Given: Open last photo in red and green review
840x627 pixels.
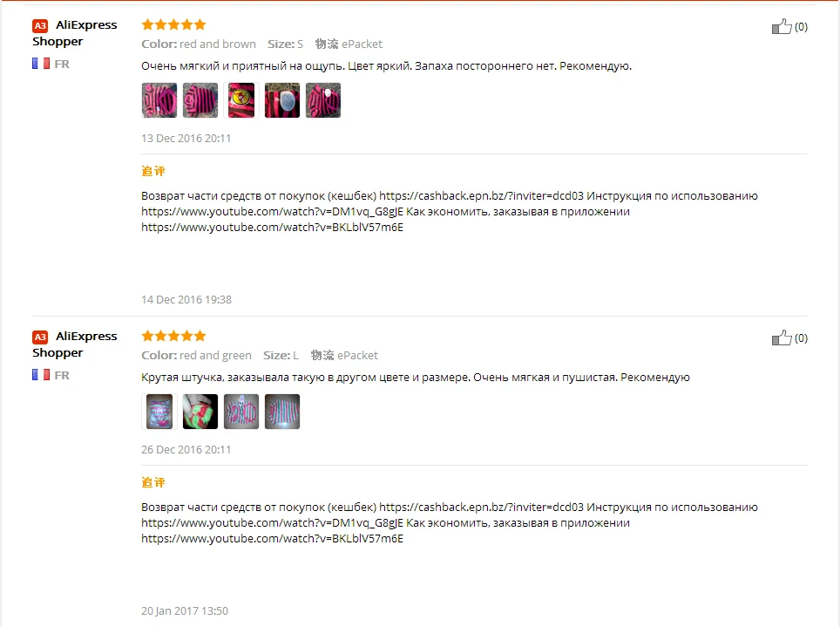Looking at the screenshot, I should [x=282, y=412].
